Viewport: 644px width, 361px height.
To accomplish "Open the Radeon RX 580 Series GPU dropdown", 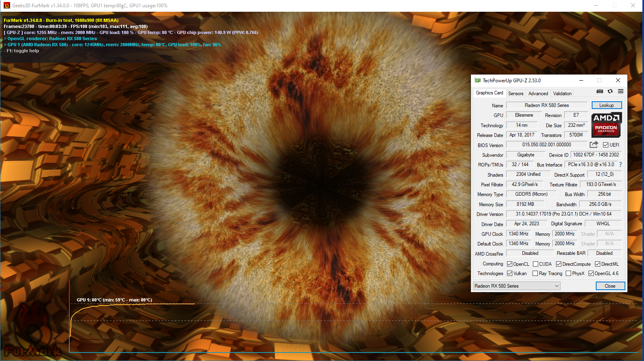I will 517,286.
